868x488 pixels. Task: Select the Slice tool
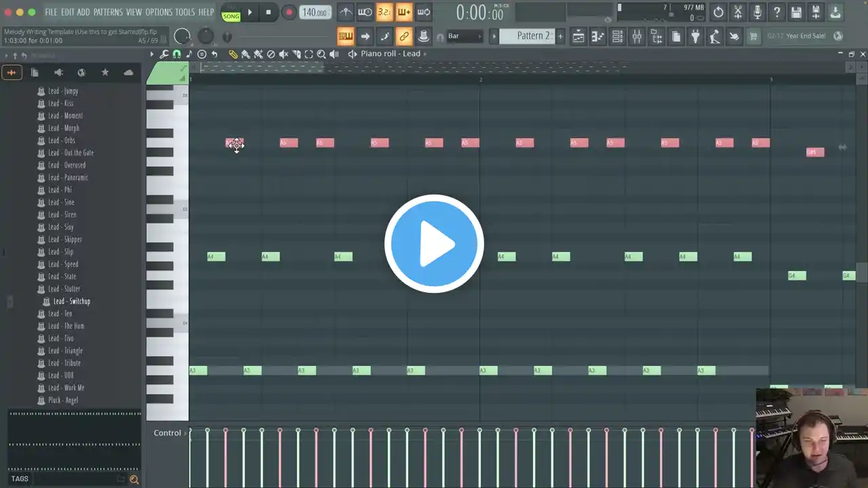pyautogui.click(x=296, y=54)
